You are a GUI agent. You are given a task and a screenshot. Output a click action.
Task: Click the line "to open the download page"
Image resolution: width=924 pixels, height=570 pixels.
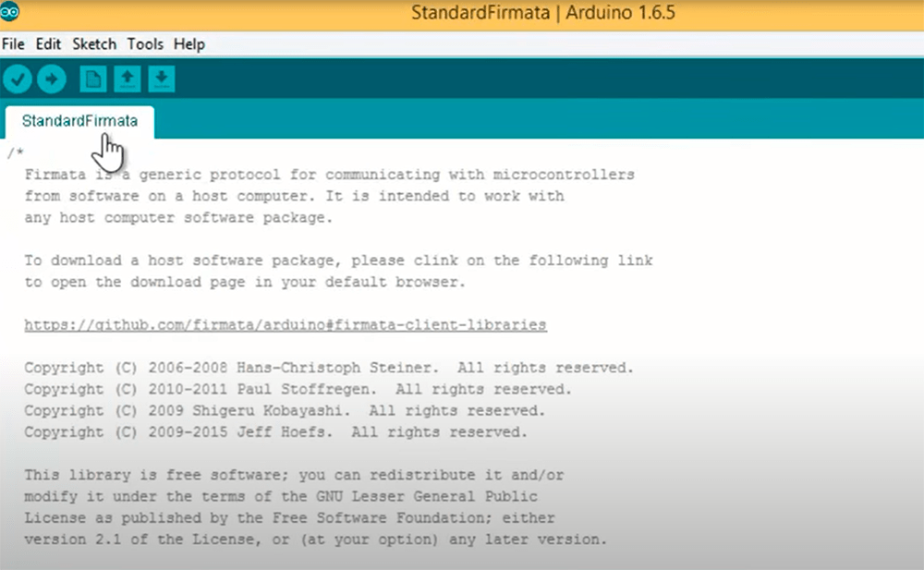pyautogui.click(x=245, y=283)
